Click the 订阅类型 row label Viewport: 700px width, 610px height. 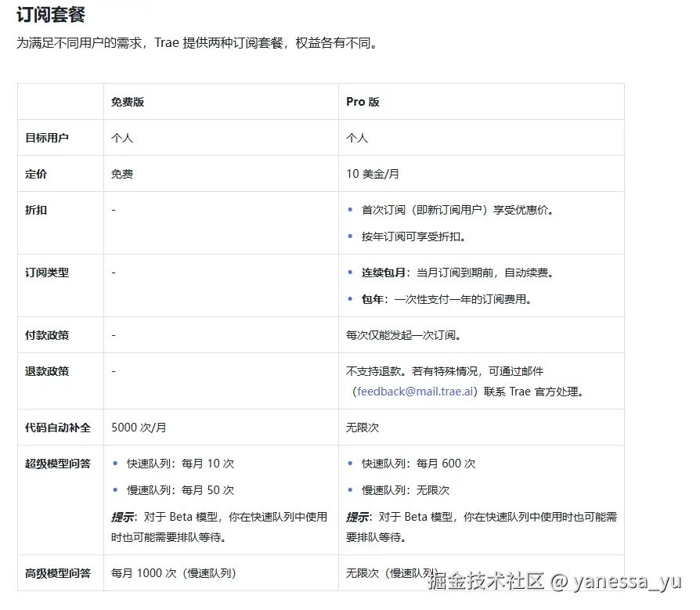(46, 273)
